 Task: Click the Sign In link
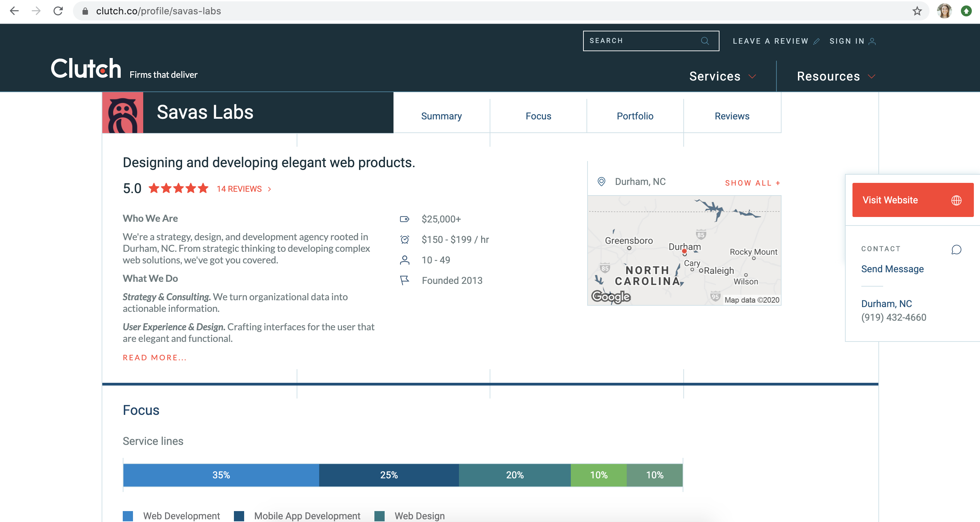847,41
